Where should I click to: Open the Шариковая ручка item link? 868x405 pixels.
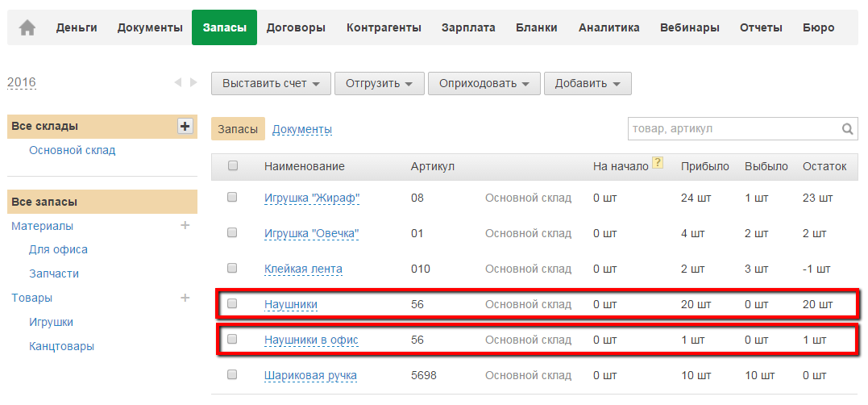coord(310,375)
